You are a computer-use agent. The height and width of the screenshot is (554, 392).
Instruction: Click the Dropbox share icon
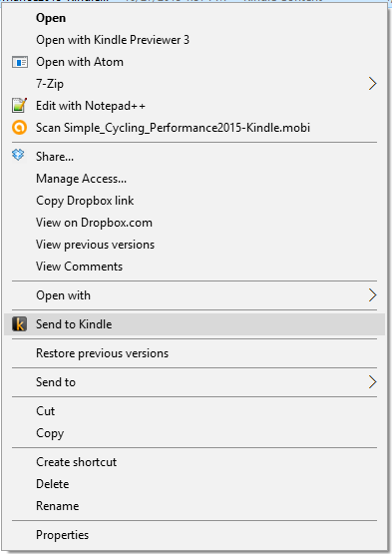click(18, 155)
